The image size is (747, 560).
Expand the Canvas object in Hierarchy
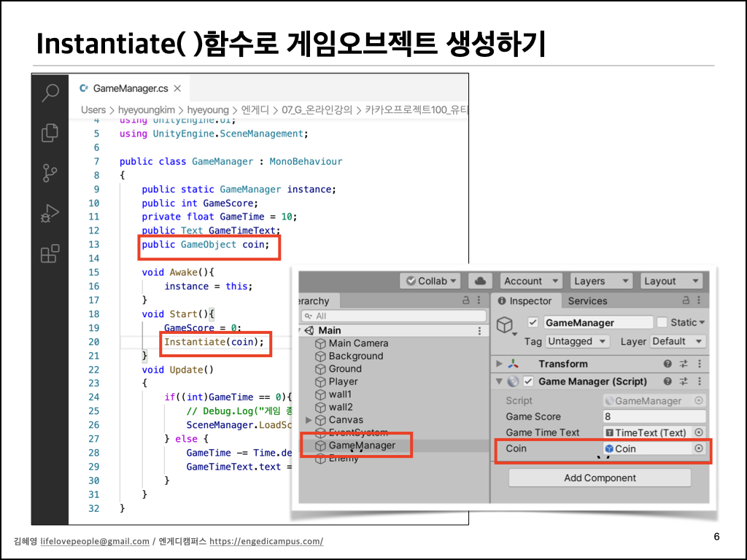tap(309, 420)
